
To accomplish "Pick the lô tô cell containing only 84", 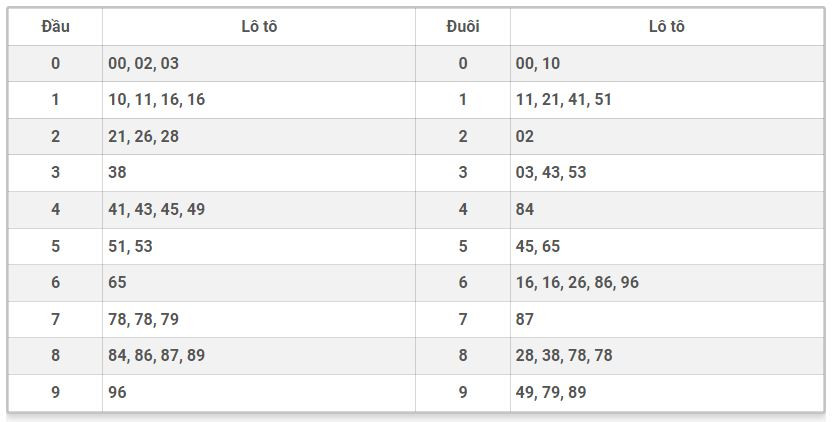I will 525,209.
